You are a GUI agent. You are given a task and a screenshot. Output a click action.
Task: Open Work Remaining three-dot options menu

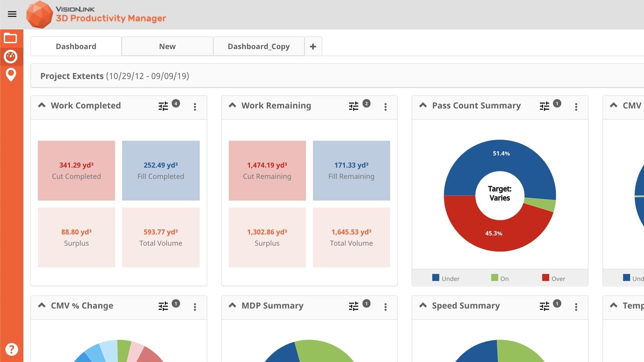(386, 107)
